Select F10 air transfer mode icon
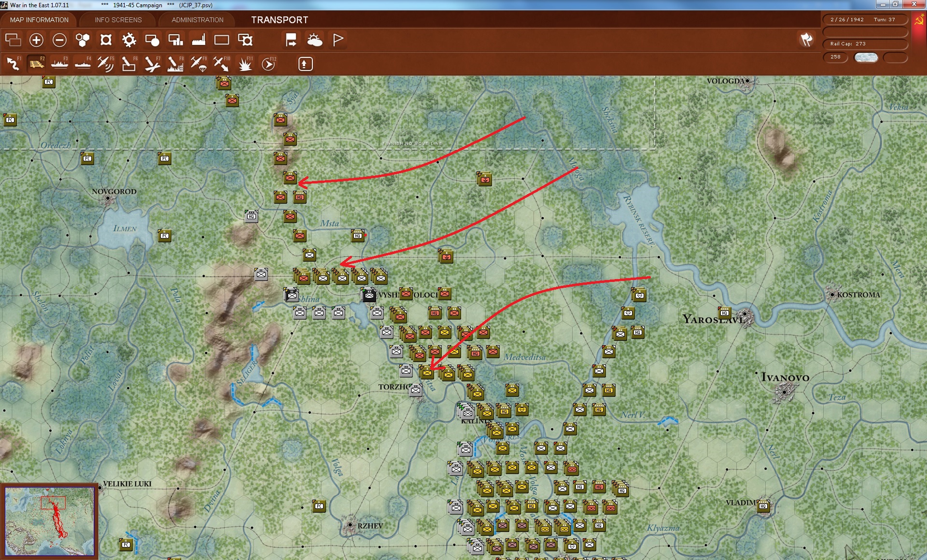 pyautogui.click(x=222, y=64)
